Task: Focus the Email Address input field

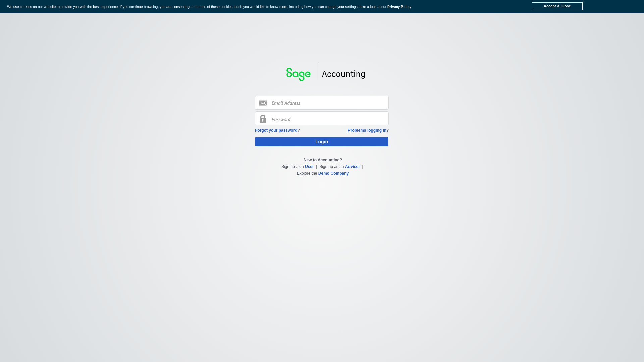Action: coord(322,103)
